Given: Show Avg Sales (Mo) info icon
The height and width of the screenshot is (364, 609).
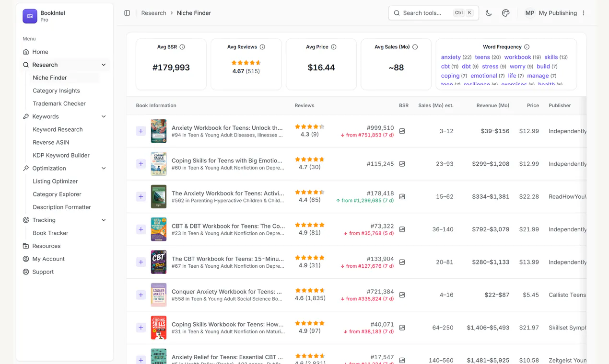Looking at the screenshot, I should tap(415, 47).
